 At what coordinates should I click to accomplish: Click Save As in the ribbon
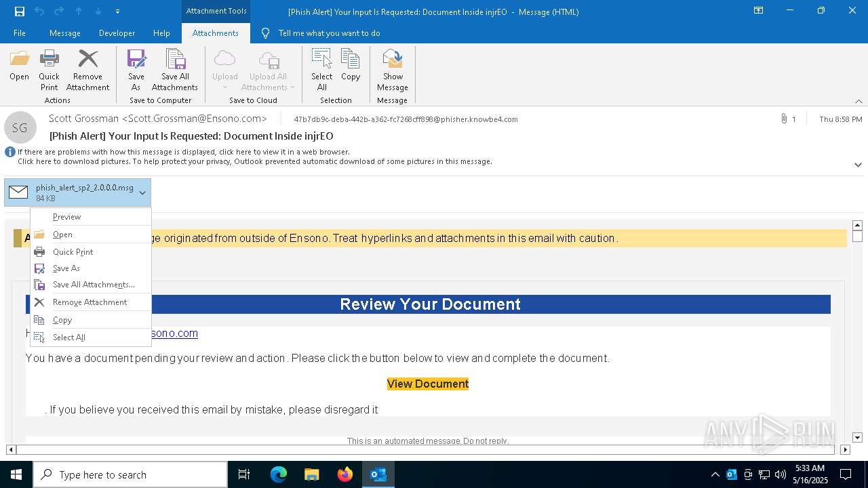tap(136, 70)
